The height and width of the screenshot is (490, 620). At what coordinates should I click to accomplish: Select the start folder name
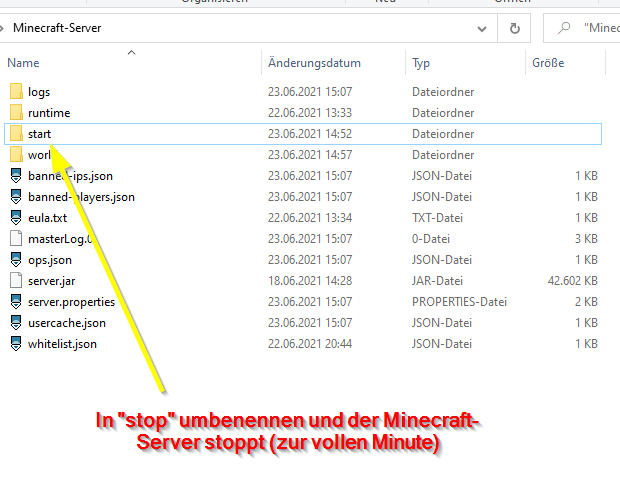tap(39, 134)
